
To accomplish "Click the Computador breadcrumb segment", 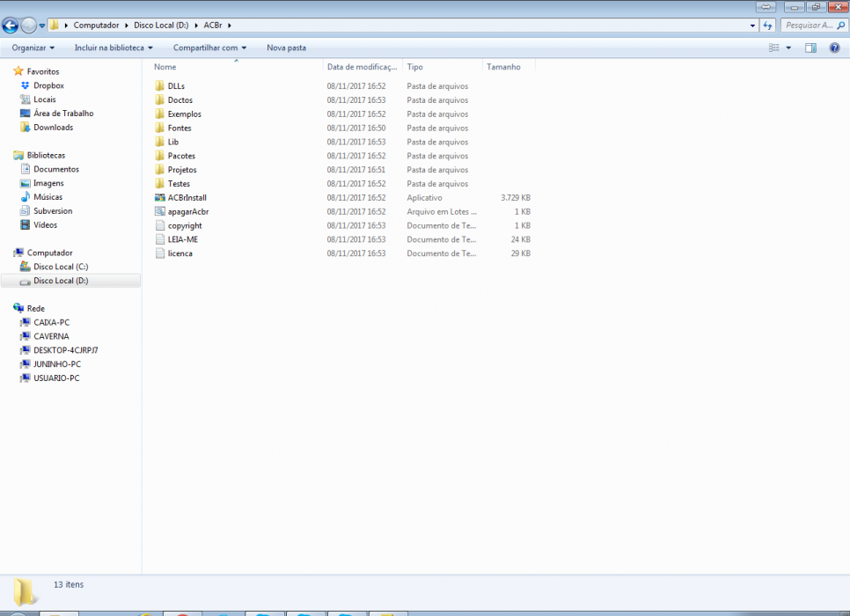I will pos(96,25).
